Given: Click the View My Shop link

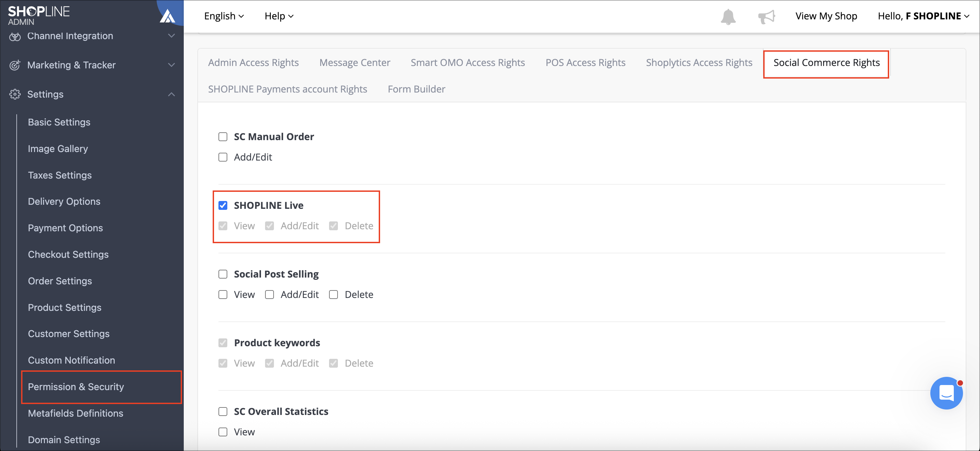Looking at the screenshot, I should 826,16.
